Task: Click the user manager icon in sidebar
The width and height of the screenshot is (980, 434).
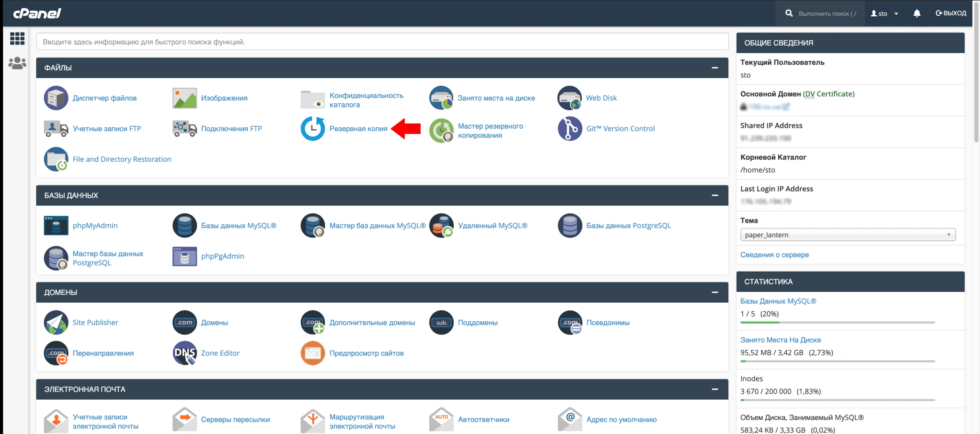Action: click(17, 63)
